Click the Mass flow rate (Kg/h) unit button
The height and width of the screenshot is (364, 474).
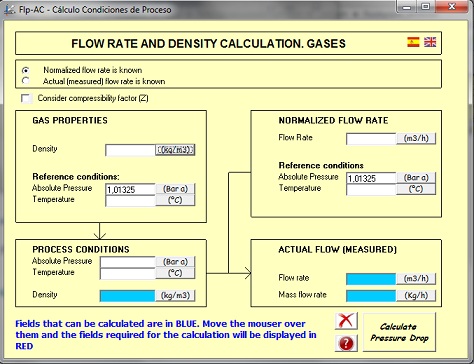click(x=416, y=296)
